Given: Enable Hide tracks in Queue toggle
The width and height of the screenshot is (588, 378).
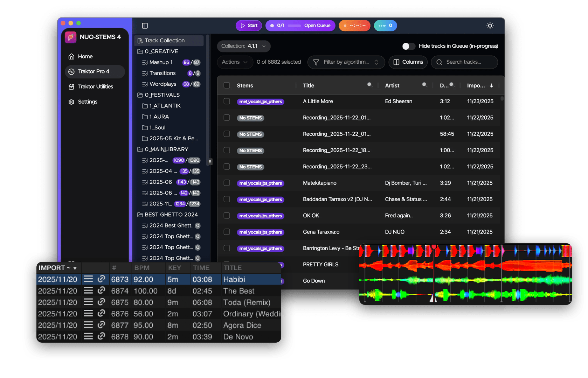Looking at the screenshot, I should point(408,46).
